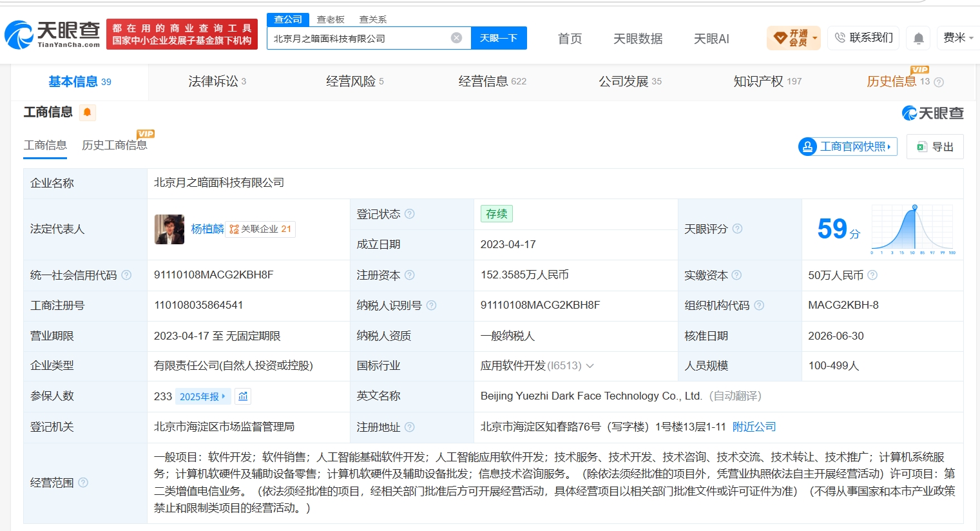Click the 天眼评分 distribution chart
Image resolution: width=980 pixels, height=531 pixels.
(x=913, y=229)
